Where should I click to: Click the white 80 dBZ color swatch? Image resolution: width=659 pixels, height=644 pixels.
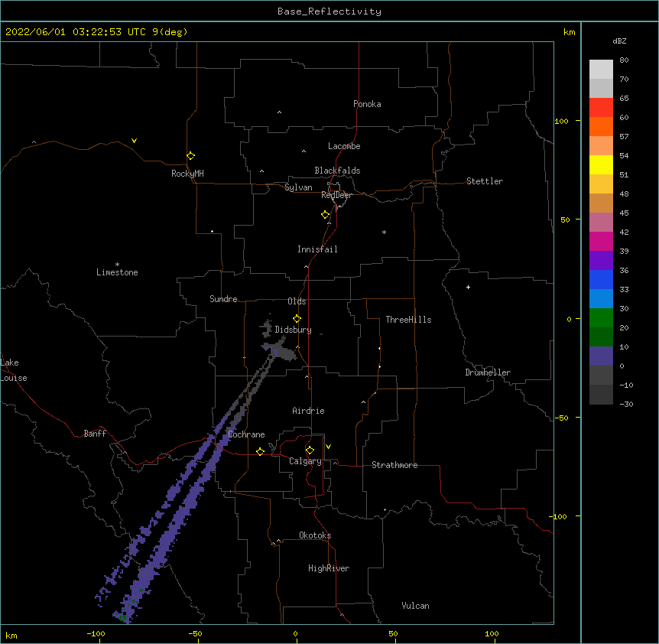601,70
